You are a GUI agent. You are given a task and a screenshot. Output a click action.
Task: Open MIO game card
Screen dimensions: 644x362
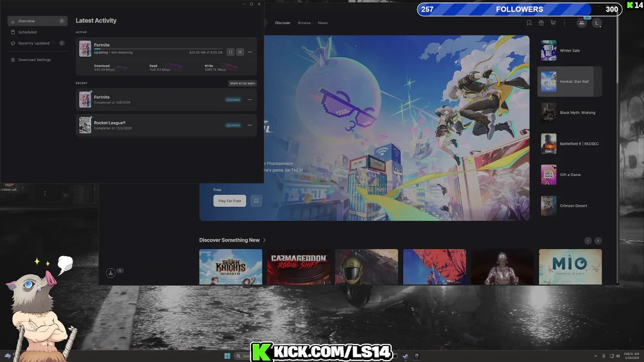click(x=570, y=267)
